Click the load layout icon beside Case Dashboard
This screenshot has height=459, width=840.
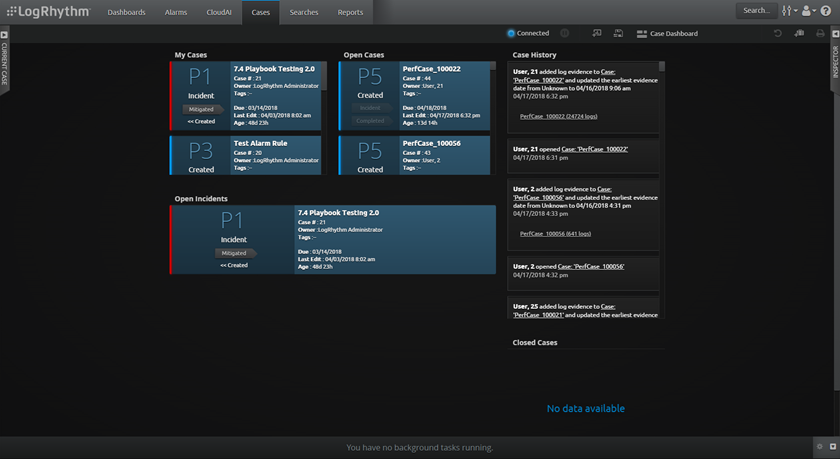597,33
